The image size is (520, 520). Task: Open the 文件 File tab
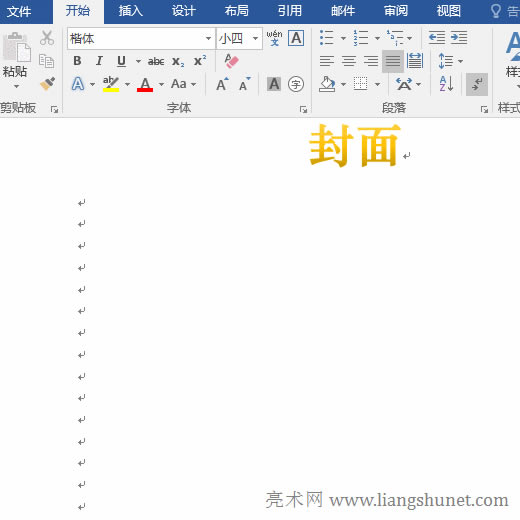19,12
